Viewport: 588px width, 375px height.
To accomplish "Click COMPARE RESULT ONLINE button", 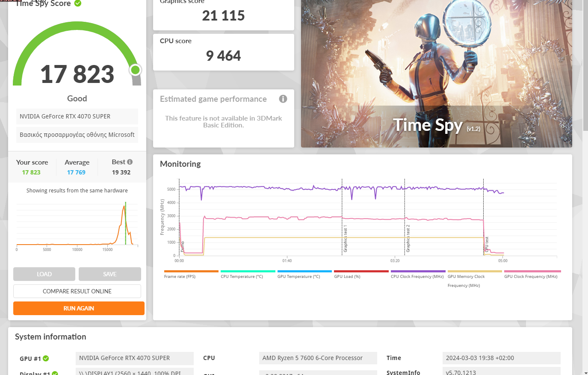I will [77, 291].
